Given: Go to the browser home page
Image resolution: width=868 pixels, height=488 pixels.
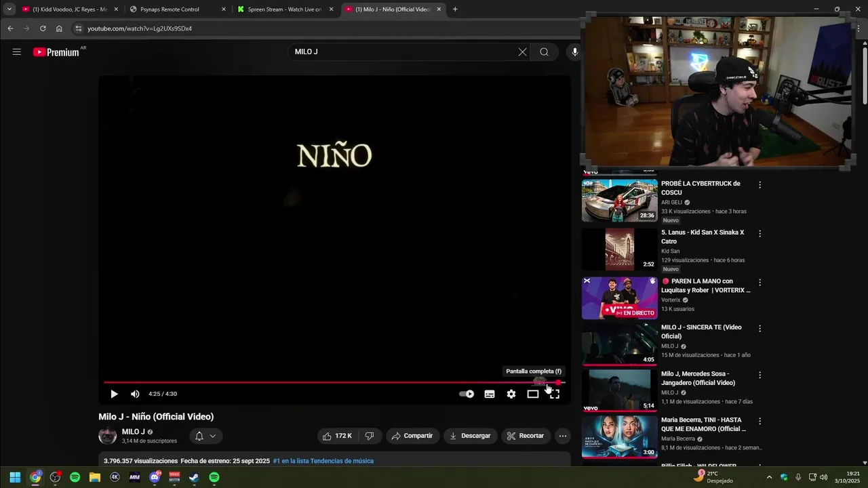Looking at the screenshot, I should (x=59, y=28).
